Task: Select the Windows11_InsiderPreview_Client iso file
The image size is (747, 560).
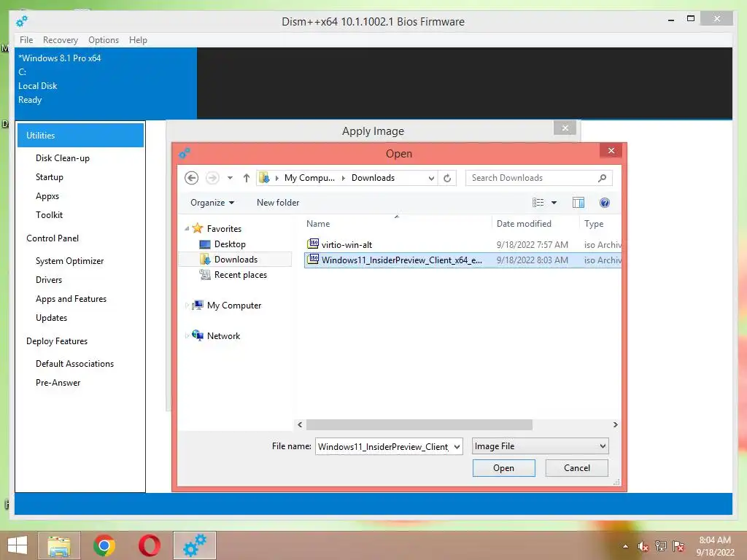Action: [462, 260]
